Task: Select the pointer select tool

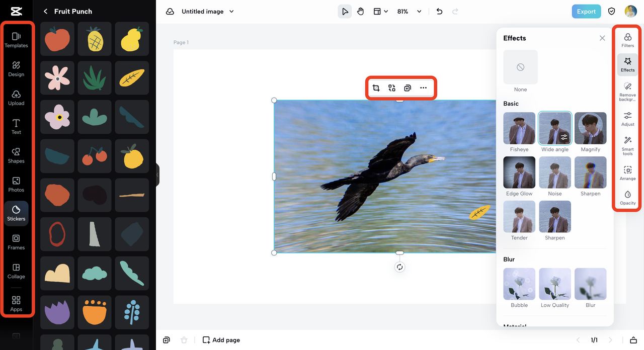Action: point(345,12)
